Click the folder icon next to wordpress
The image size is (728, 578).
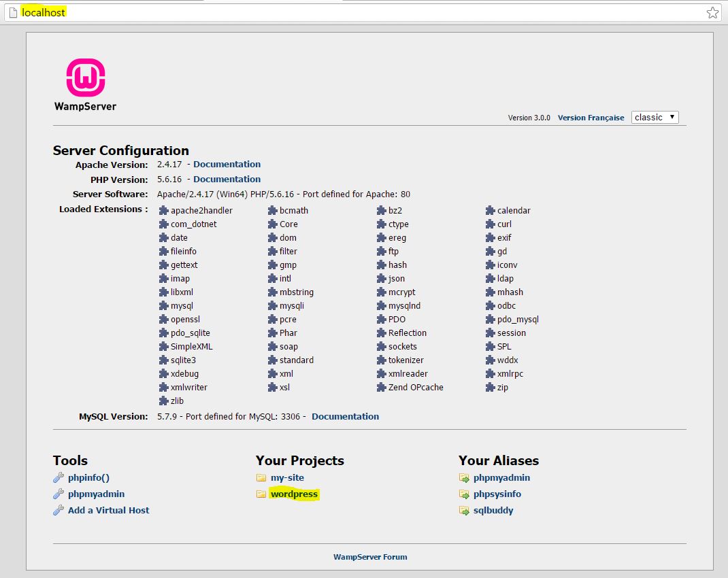tap(261, 494)
